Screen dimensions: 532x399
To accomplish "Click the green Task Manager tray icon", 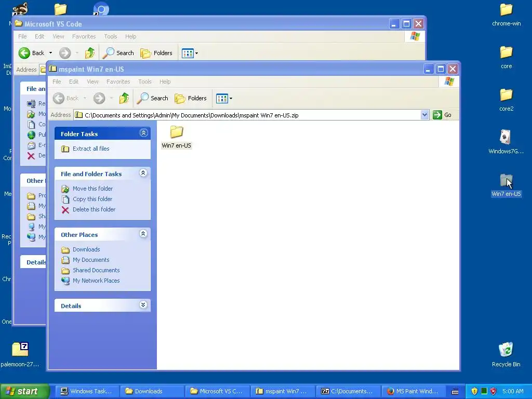I will click(484, 391).
